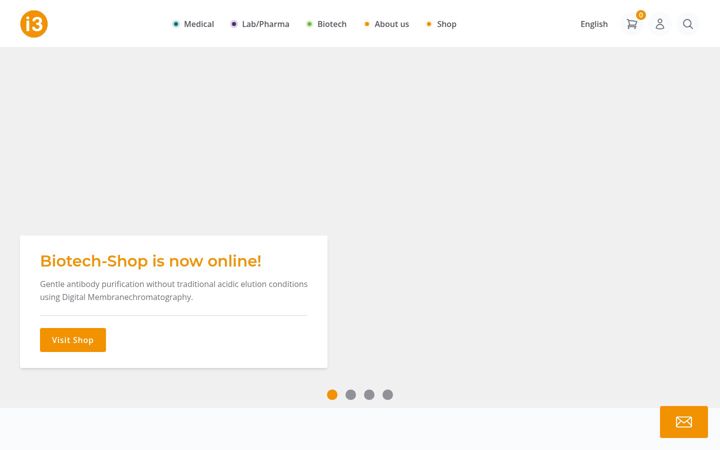Viewport: 720px width, 450px height.
Task: Click the cart count badge showing 0
Action: tap(641, 15)
